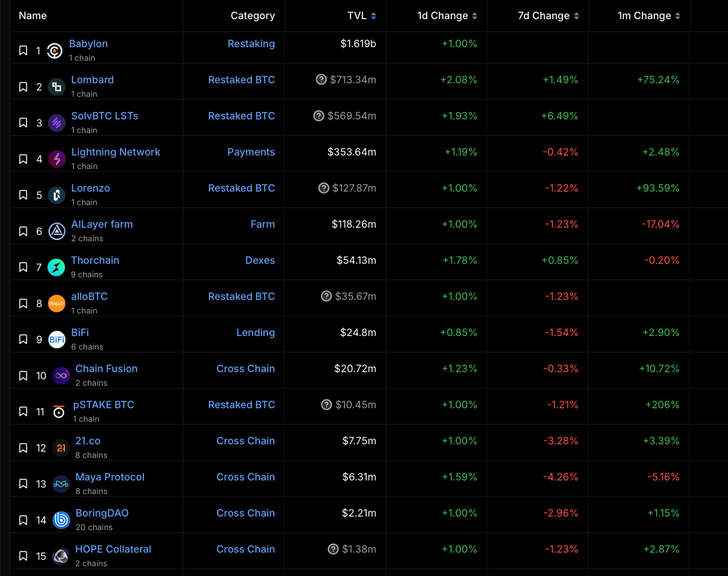Viewport: 728px width, 576px height.
Task: Bookmark Chain Fusion protocol
Action: [23, 375]
